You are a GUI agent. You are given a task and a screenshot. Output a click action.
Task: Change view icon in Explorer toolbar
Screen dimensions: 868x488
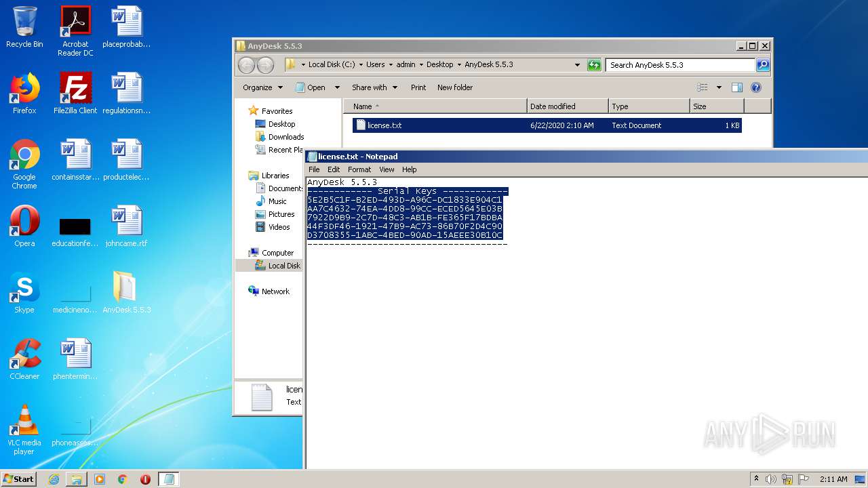703,87
